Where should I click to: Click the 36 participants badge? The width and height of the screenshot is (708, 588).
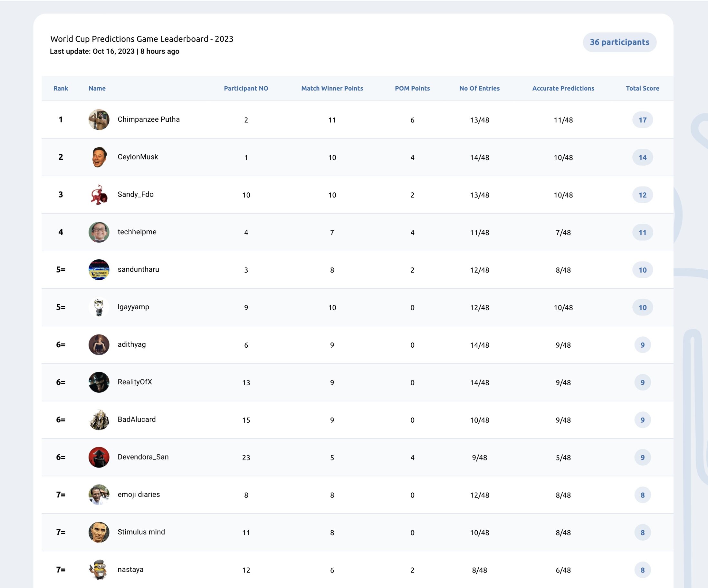click(619, 42)
